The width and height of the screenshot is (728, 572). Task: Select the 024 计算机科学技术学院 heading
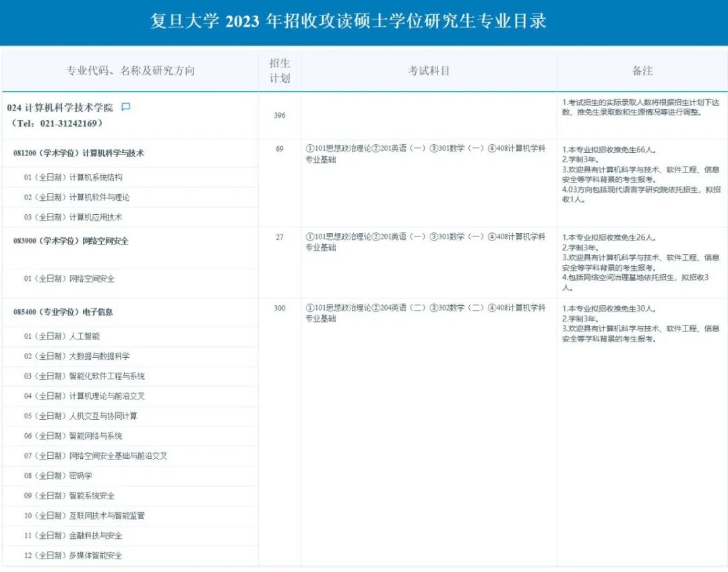[61, 108]
